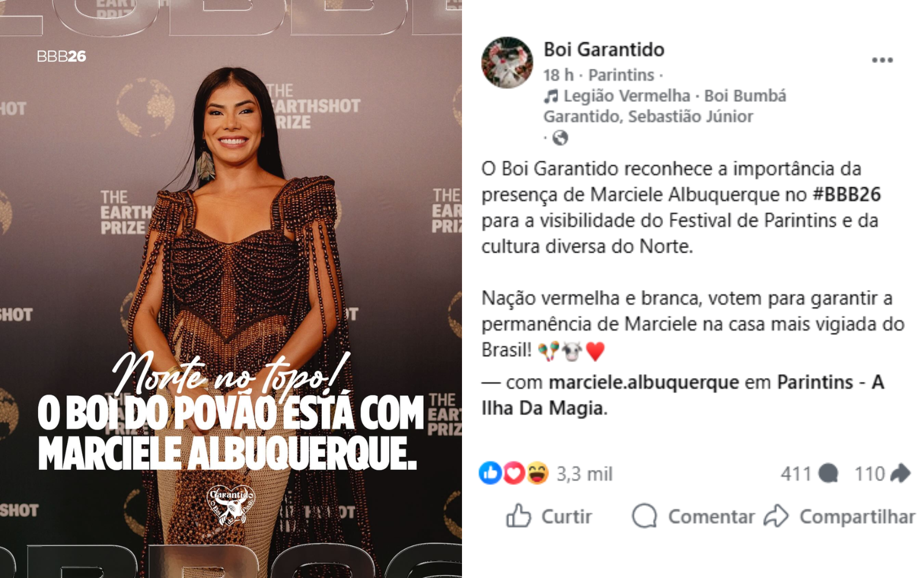View the 3,3 mil reactions count
This screenshot has width=924, height=578.
pos(584,474)
